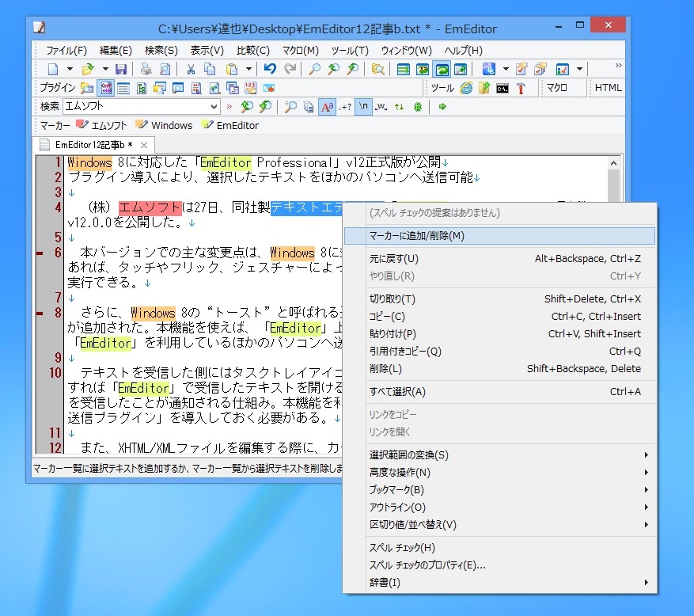Click the scrollbar up arrow in editor

[613, 163]
